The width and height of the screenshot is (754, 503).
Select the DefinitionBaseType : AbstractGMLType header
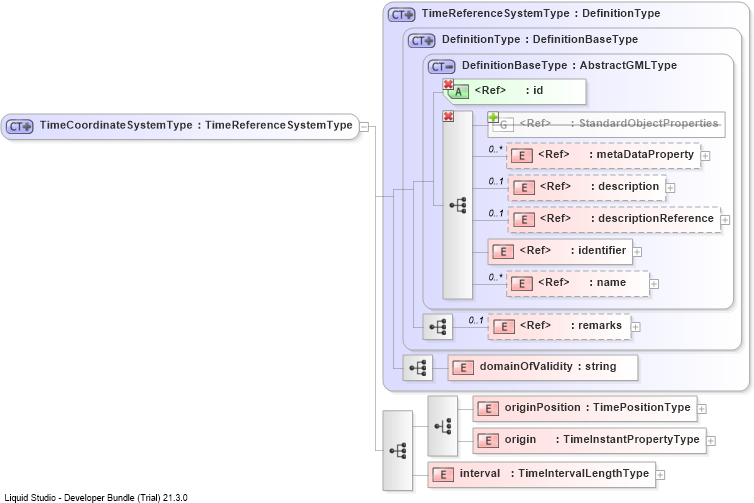(569, 65)
